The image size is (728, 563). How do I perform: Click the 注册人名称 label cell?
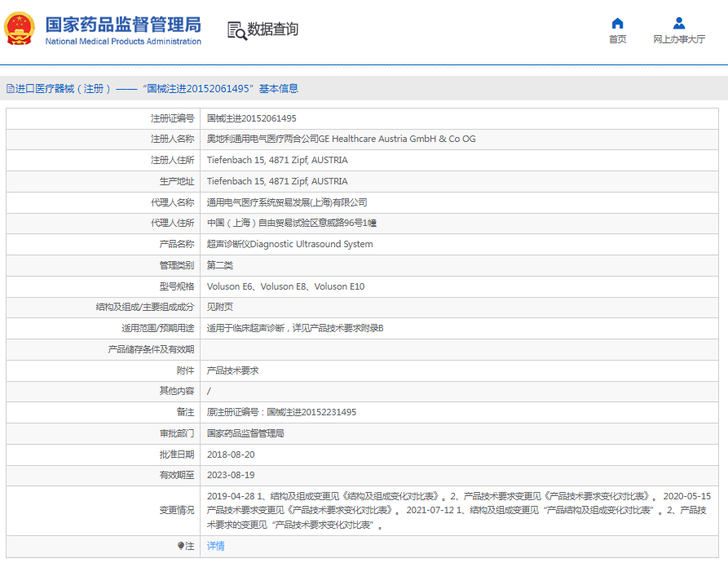point(172,139)
